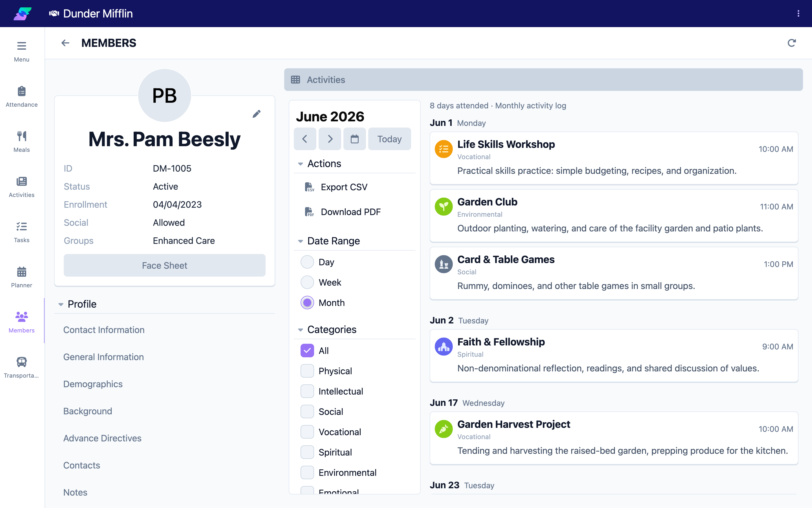
Task: Click the Life Skills Workshop orange icon
Action: pos(443,149)
